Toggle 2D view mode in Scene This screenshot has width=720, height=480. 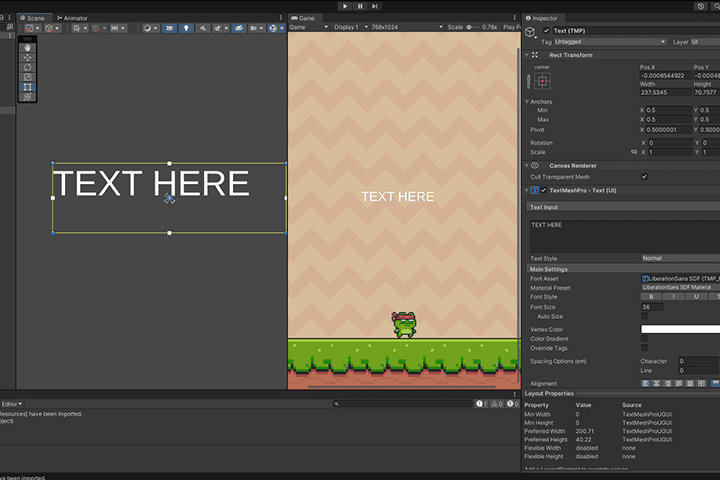(169, 28)
